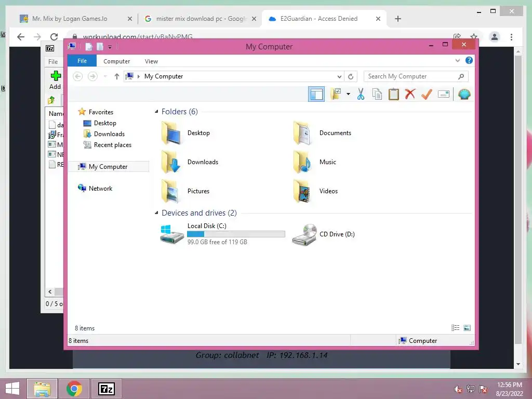532x399 pixels.
Task: Select the Desktop folder icon
Action: [171, 133]
